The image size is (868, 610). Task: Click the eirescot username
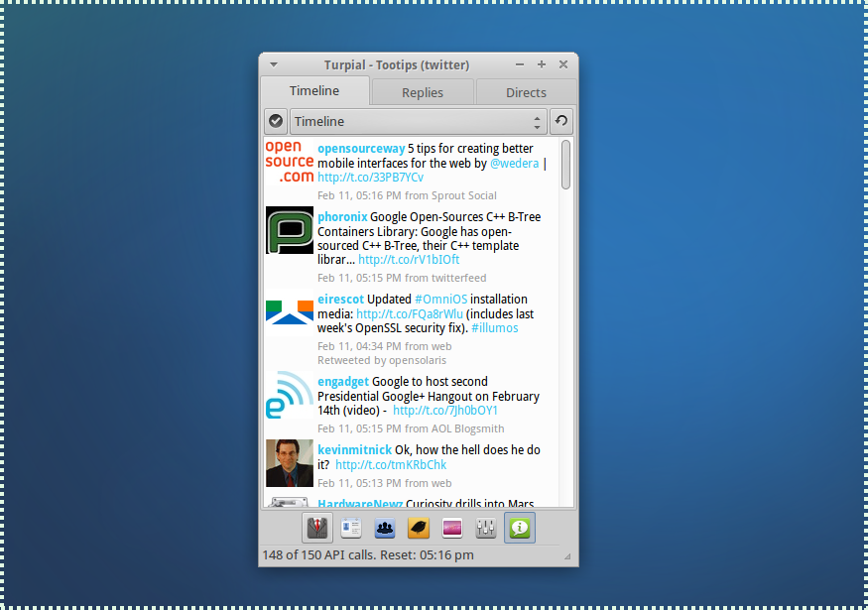click(340, 300)
